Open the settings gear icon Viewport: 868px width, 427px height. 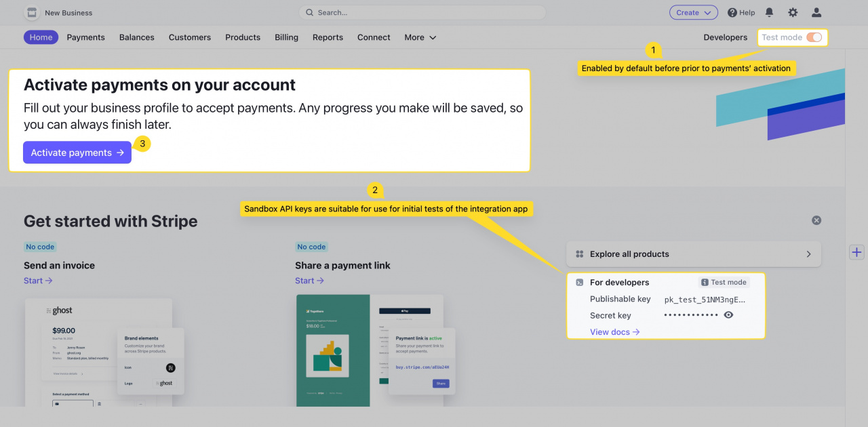click(793, 13)
